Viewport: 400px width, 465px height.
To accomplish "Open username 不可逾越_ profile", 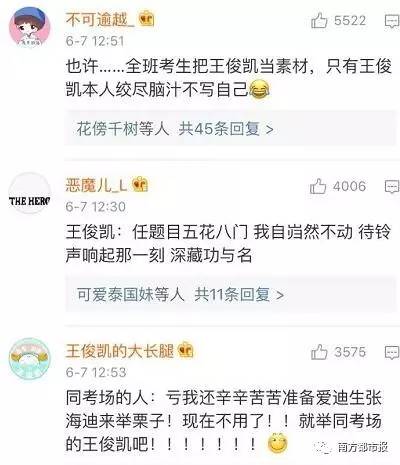I will point(100,19).
